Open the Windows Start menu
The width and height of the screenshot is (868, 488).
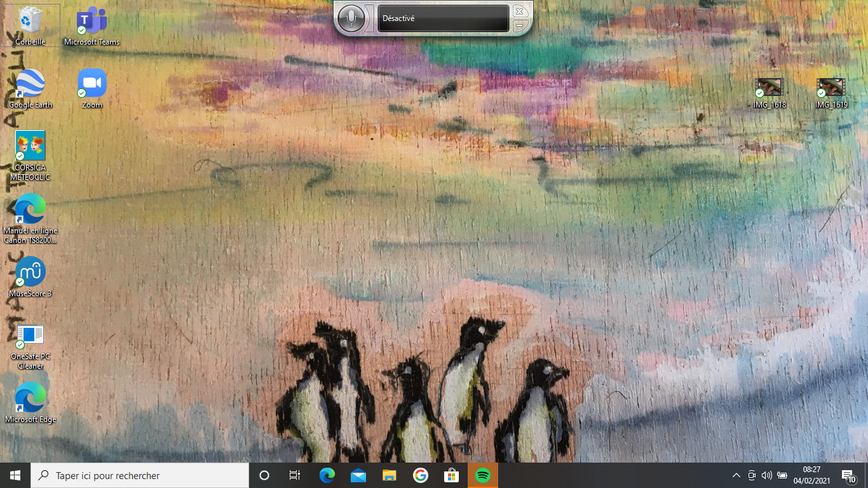[15, 475]
